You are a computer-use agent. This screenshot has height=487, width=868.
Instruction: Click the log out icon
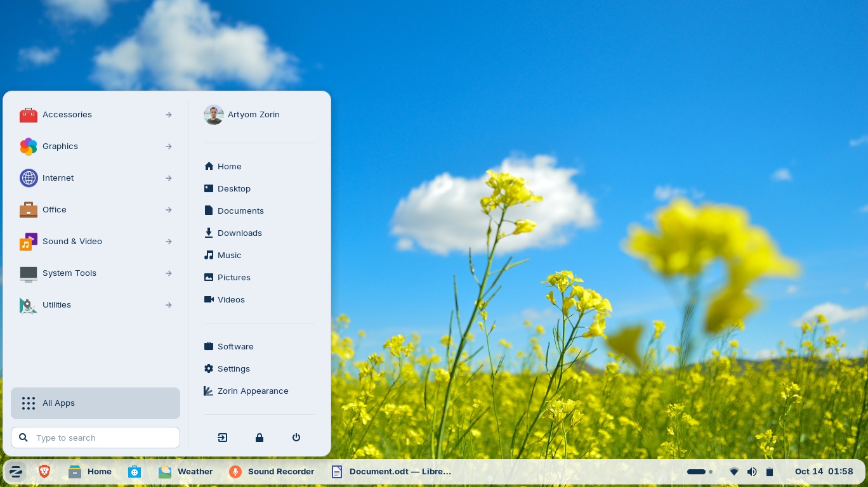pos(222,438)
